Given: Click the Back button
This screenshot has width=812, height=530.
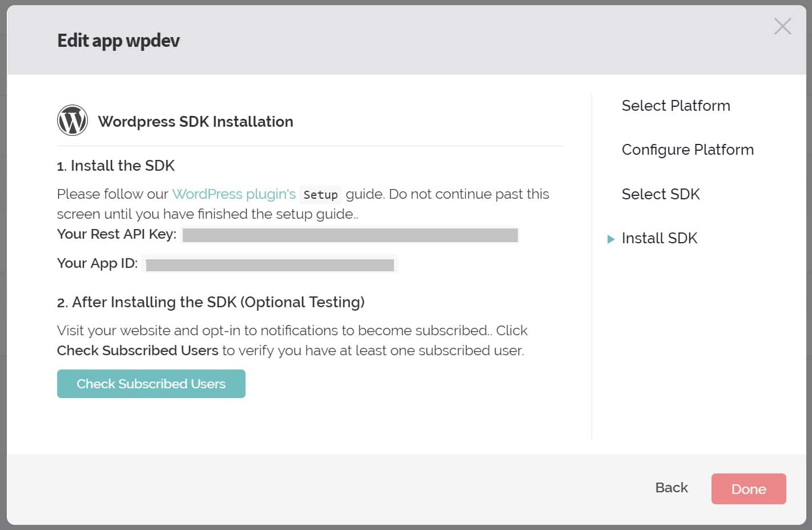Looking at the screenshot, I should click(671, 488).
